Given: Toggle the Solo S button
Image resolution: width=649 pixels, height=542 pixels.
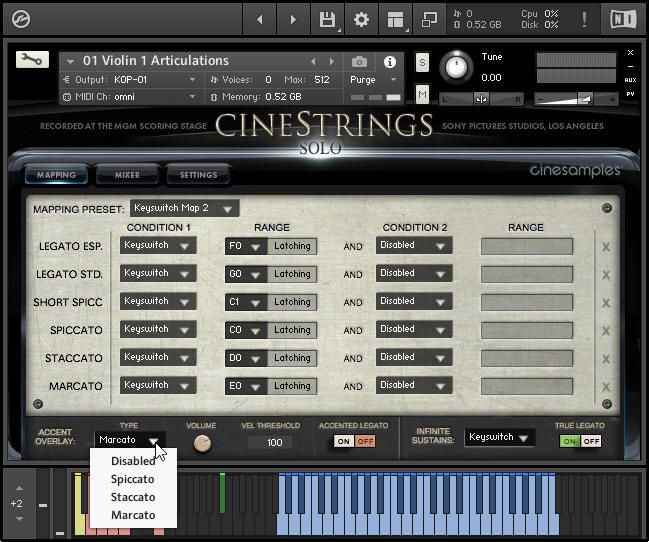Looking at the screenshot, I should click(x=422, y=63).
